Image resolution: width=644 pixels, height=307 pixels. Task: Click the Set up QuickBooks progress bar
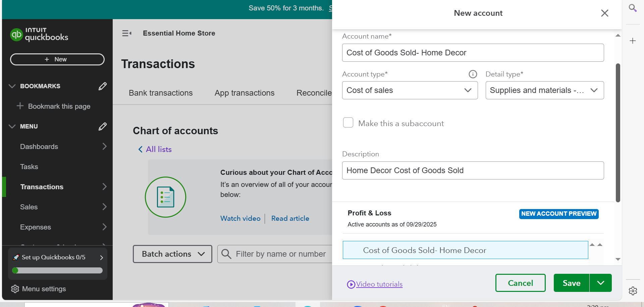pyautogui.click(x=57, y=270)
